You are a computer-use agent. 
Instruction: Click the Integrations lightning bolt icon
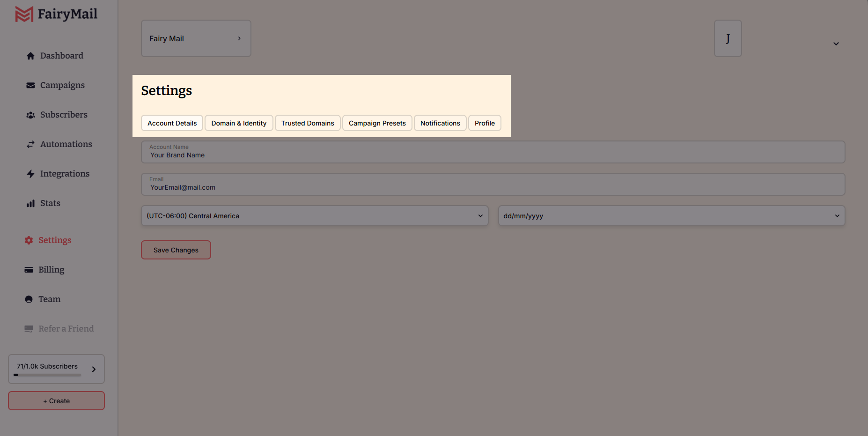[x=30, y=174]
